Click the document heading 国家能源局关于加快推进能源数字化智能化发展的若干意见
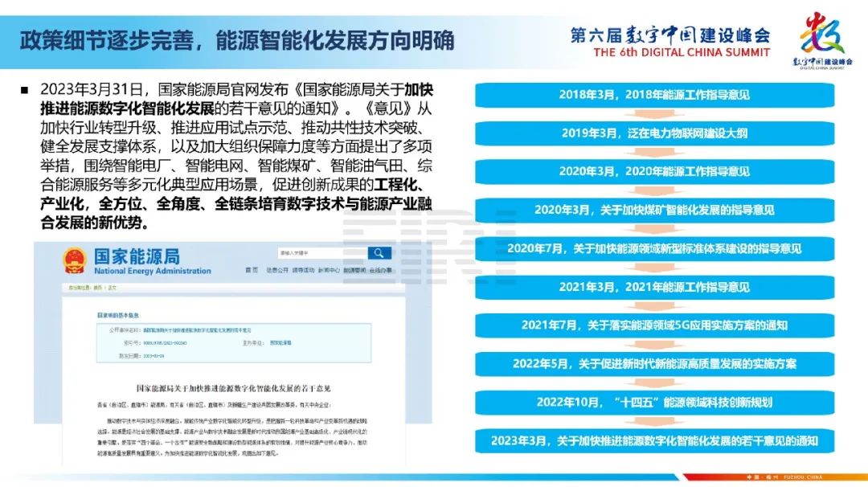Screen dimensions: 868x487 tap(234, 388)
